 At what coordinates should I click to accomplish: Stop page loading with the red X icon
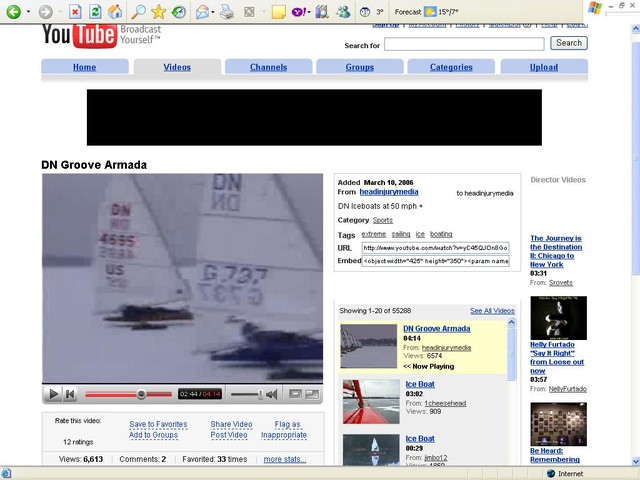[x=75, y=12]
